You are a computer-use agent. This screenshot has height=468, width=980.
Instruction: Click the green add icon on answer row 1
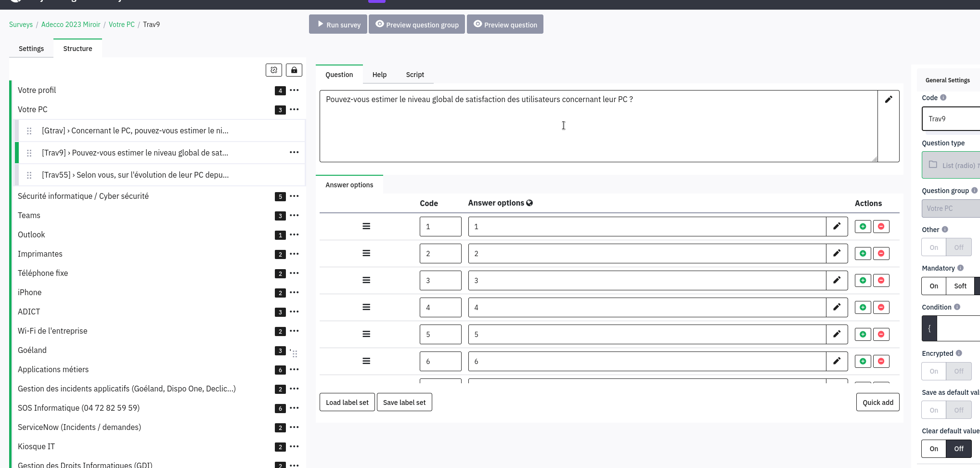[x=863, y=227]
